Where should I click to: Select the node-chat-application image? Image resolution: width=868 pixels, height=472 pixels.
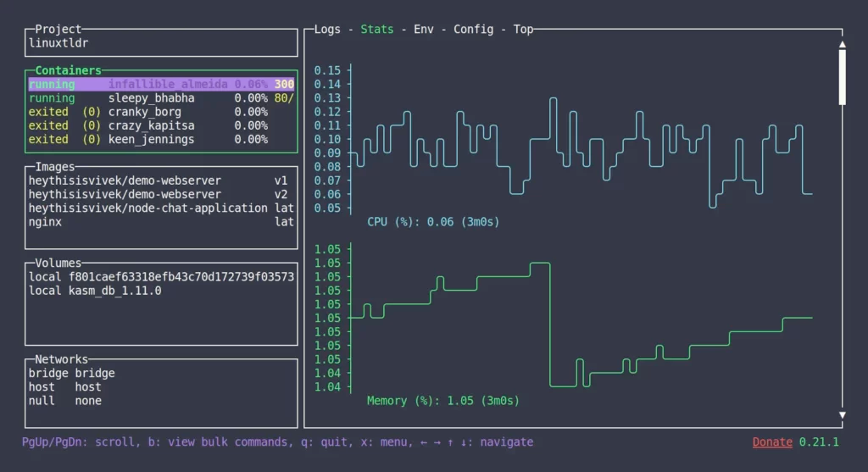click(161, 208)
